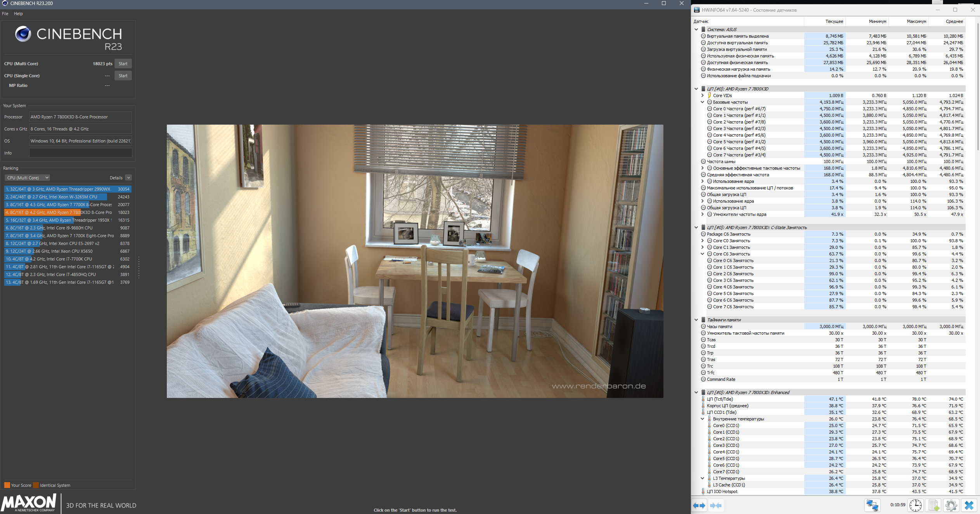The width and height of the screenshot is (980, 514).
Task: Start the CPU Multi Core test
Action: pyautogui.click(x=123, y=64)
